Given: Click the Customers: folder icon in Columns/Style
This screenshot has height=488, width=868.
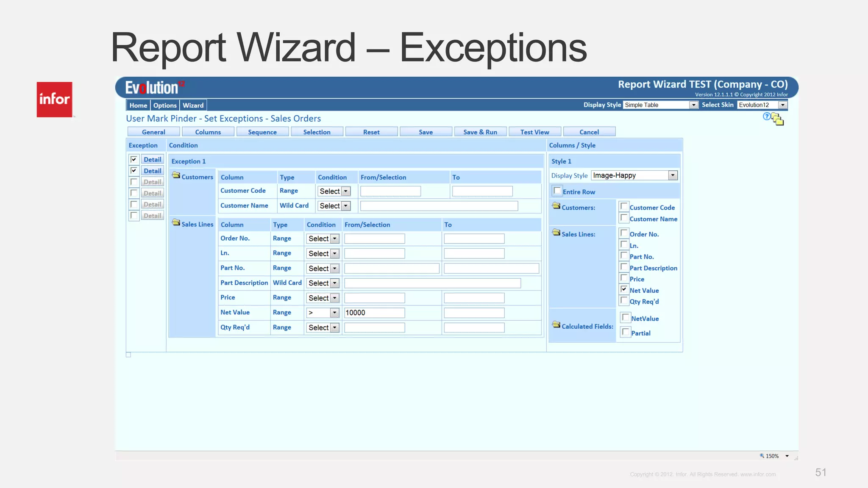Looking at the screenshot, I should coord(556,206).
